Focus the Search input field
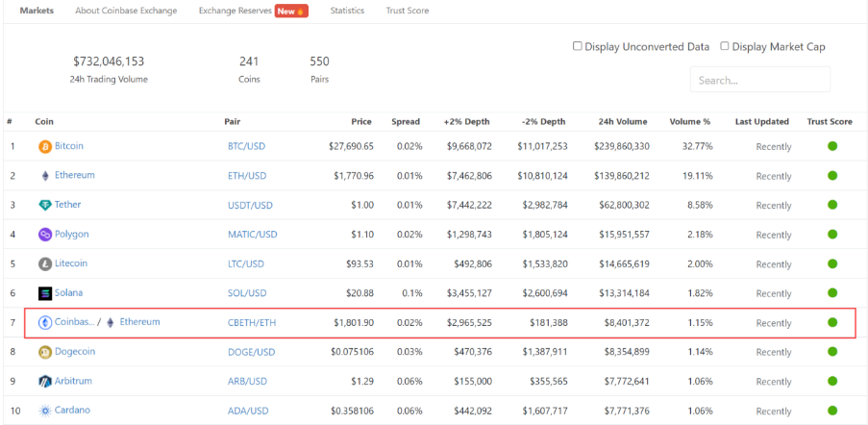This screenshot has height=425, width=868. [760, 80]
